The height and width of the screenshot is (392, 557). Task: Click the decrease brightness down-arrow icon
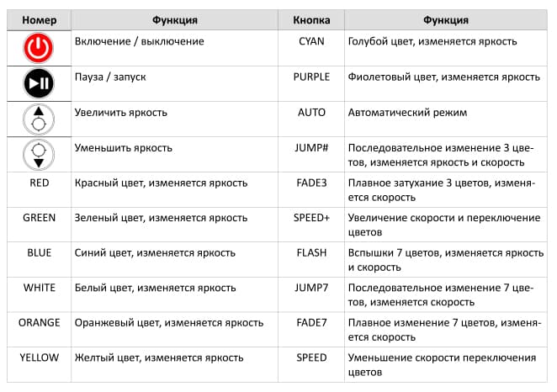click(39, 155)
